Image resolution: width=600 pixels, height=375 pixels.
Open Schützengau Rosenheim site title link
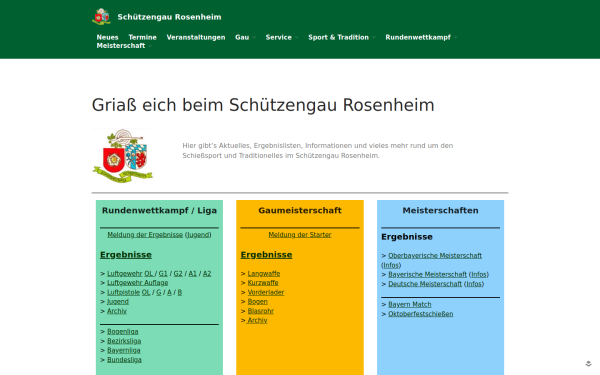[169, 17]
